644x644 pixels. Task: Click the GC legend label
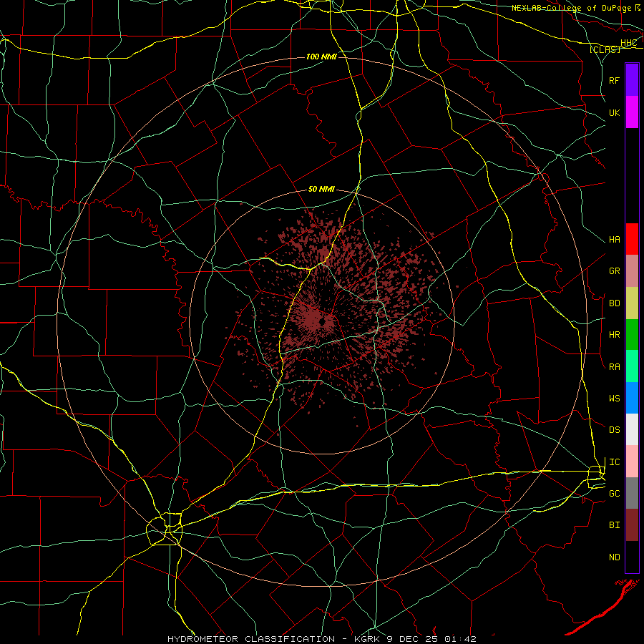(x=615, y=494)
